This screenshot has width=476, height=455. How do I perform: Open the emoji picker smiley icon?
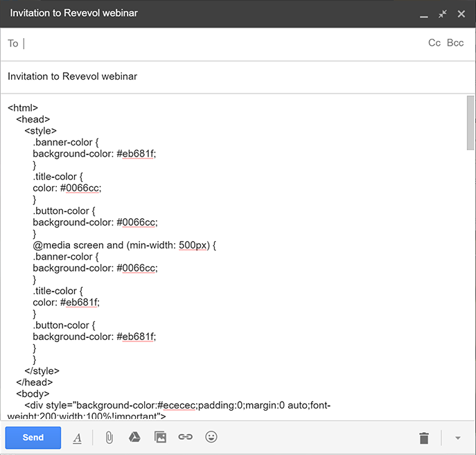[x=211, y=437]
